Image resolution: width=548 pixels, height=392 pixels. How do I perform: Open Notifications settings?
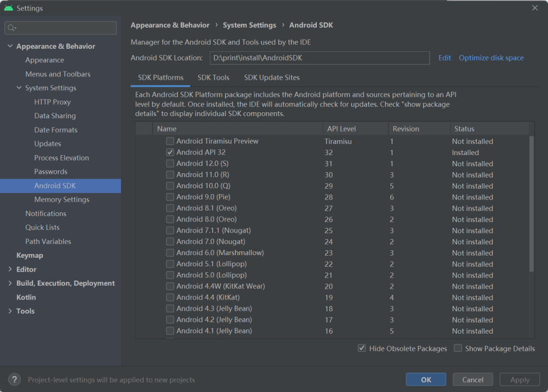point(45,213)
